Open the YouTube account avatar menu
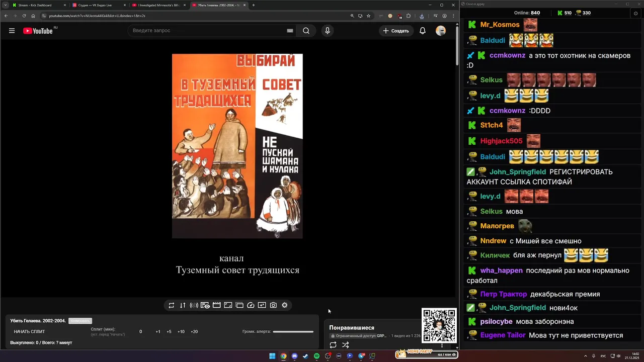The width and height of the screenshot is (644, 362). (441, 31)
